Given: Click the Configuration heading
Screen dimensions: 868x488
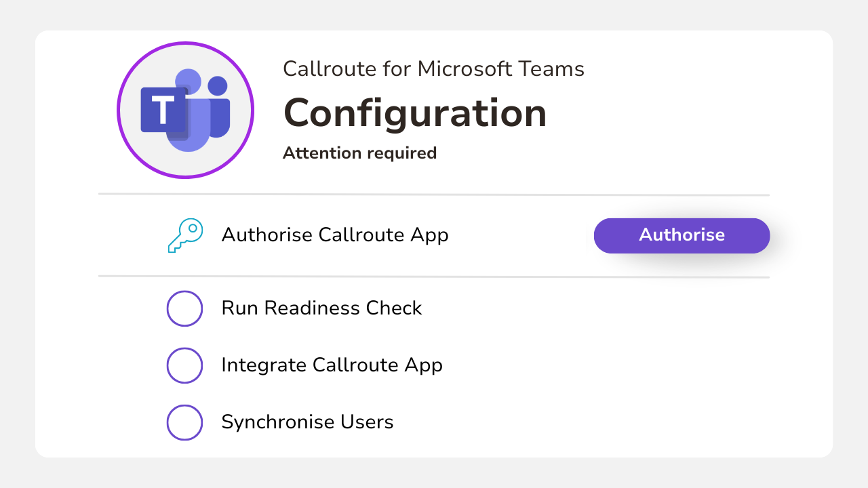Looking at the screenshot, I should click(414, 113).
